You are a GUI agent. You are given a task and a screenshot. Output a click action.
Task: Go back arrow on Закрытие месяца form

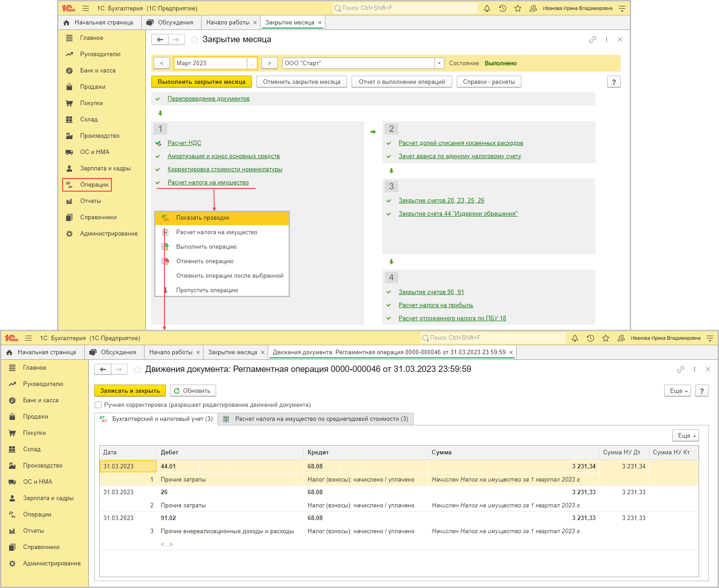(x=160, y=39)
